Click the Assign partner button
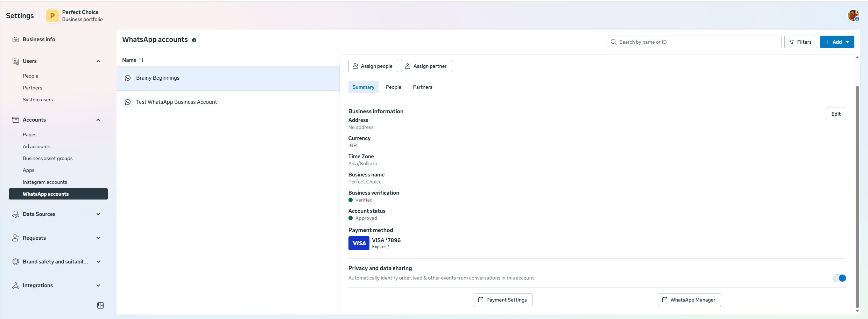868x319 pixels. [426, 66]
